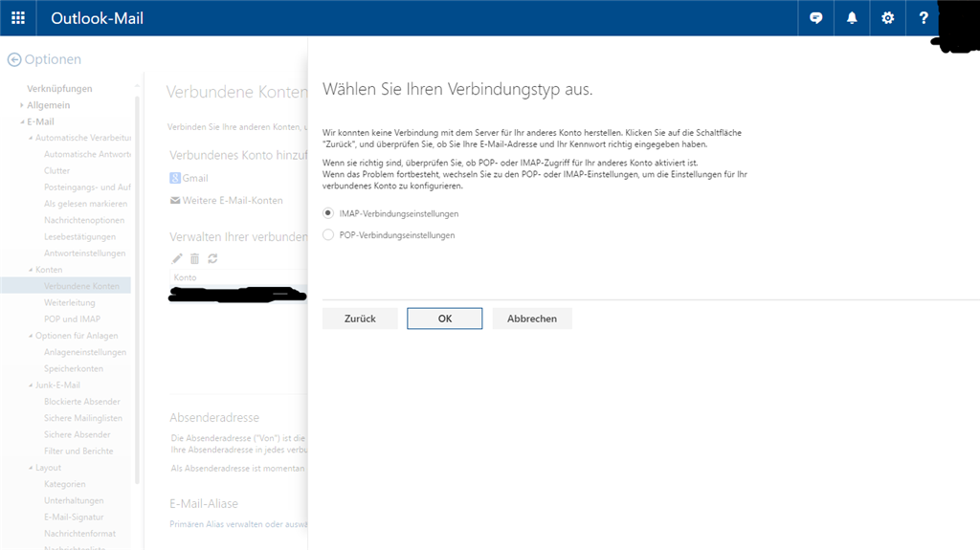Collapse the Layout tree section
Viewport: 980px width, 550px height.
click(x=31, y=468)
